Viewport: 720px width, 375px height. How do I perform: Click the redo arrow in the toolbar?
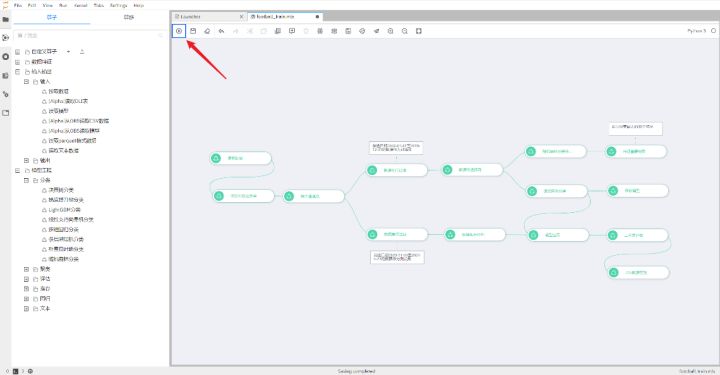tap(236, 31)
